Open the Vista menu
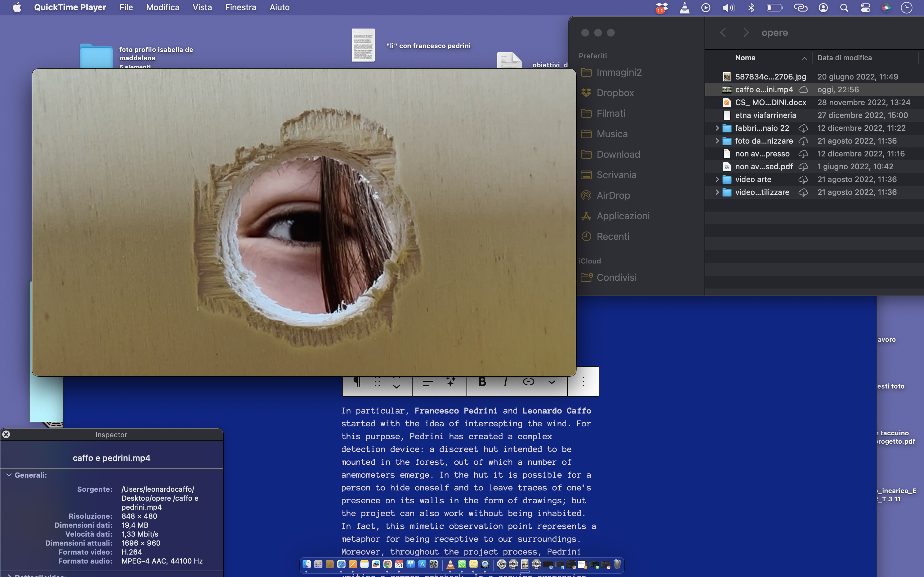Viewport: 924px width, 577px height. tap(202, 7)
